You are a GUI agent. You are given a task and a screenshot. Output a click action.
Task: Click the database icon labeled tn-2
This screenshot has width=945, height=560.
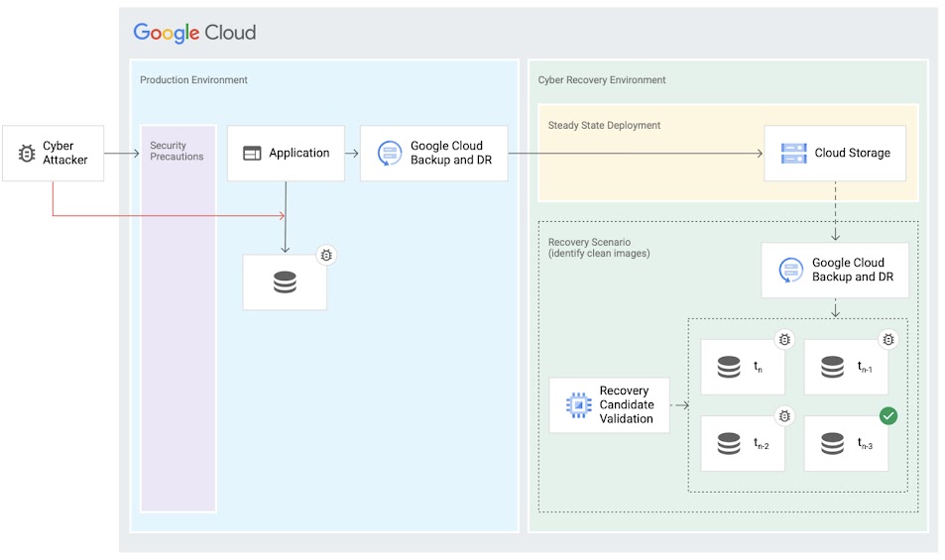click(x=729, y=444)
